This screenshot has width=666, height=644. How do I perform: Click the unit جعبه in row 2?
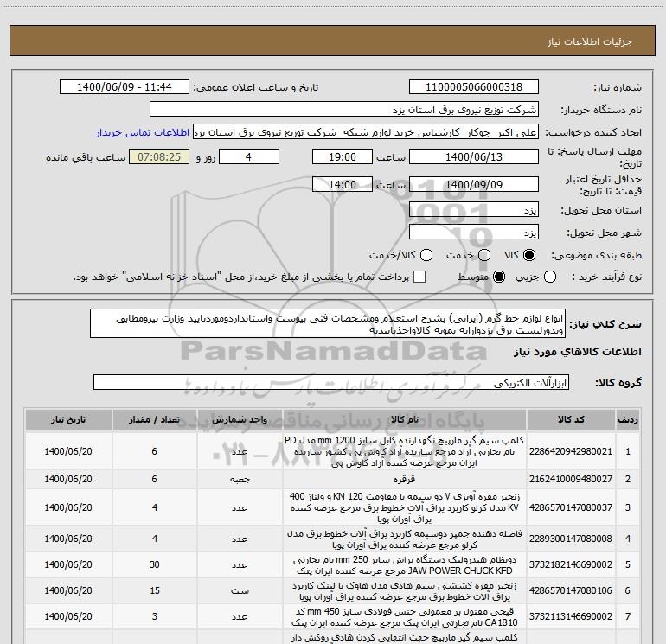(x=240, y=479)
